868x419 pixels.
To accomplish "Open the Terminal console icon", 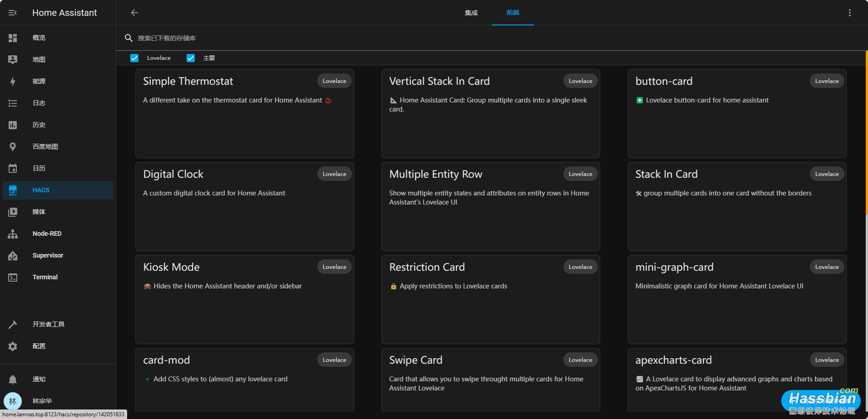I will click(13, 277).
